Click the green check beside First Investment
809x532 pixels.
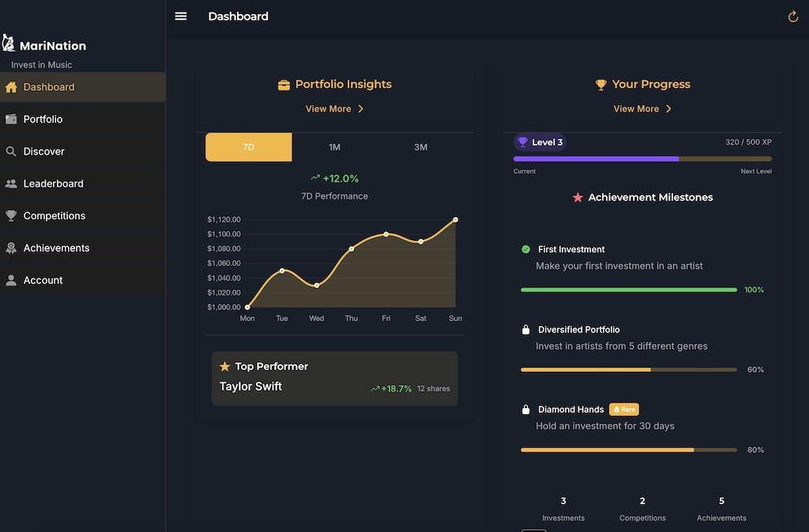[525, 249]
